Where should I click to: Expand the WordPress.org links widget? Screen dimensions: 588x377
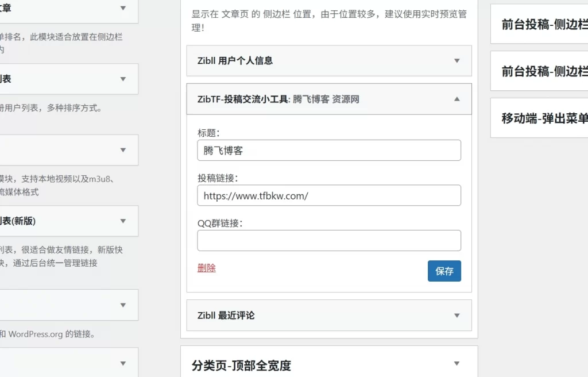(122, 305)
